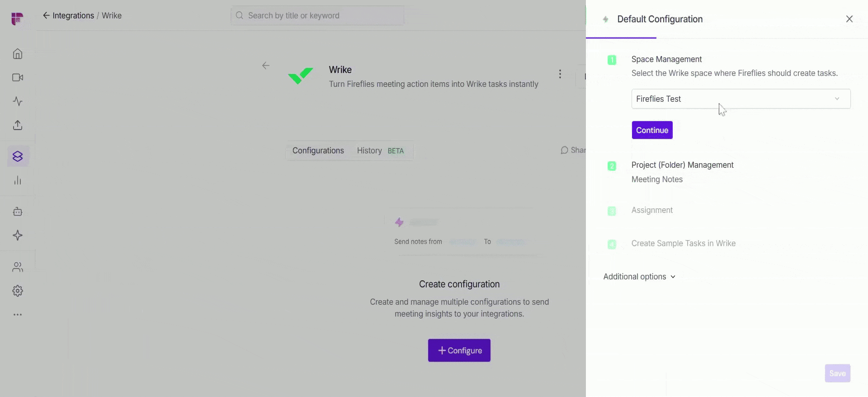The image size is (868, 397).
Task: Open Wrike three-dot options menu
Action: (x=560, y=74)
